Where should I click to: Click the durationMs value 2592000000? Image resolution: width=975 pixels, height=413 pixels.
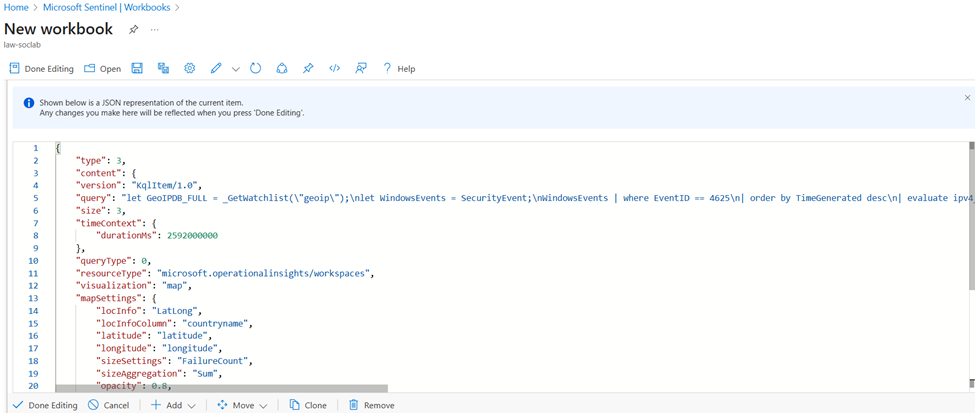click(x=193, y=236)
